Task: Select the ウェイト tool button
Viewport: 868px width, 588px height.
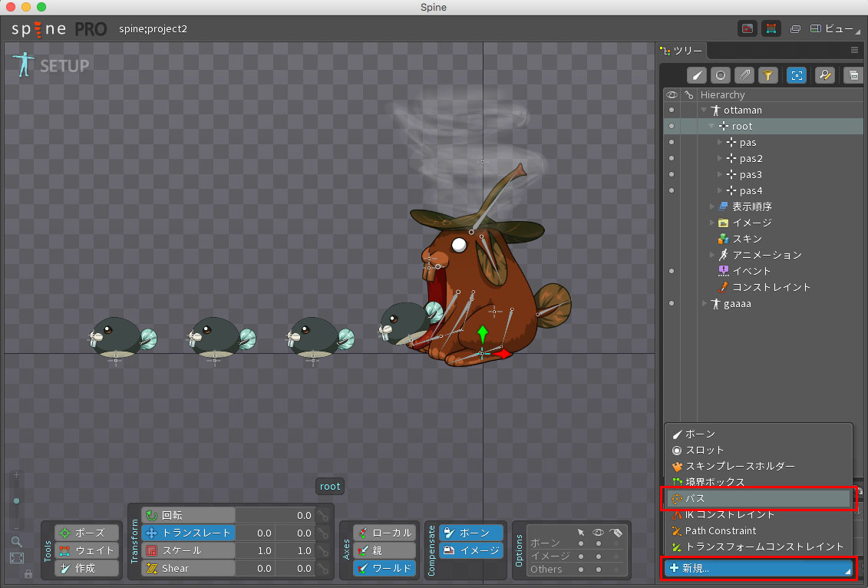Action: click(87, 550)
